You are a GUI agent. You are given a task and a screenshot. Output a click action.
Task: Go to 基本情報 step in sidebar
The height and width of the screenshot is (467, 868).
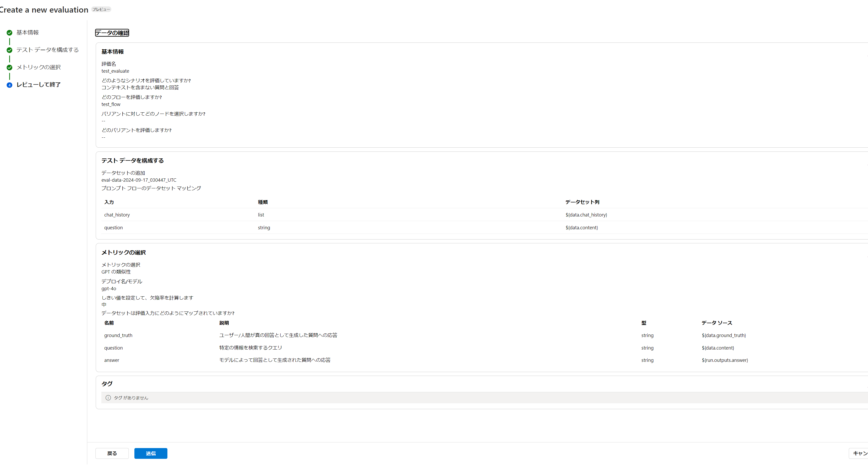coord(28,33)
